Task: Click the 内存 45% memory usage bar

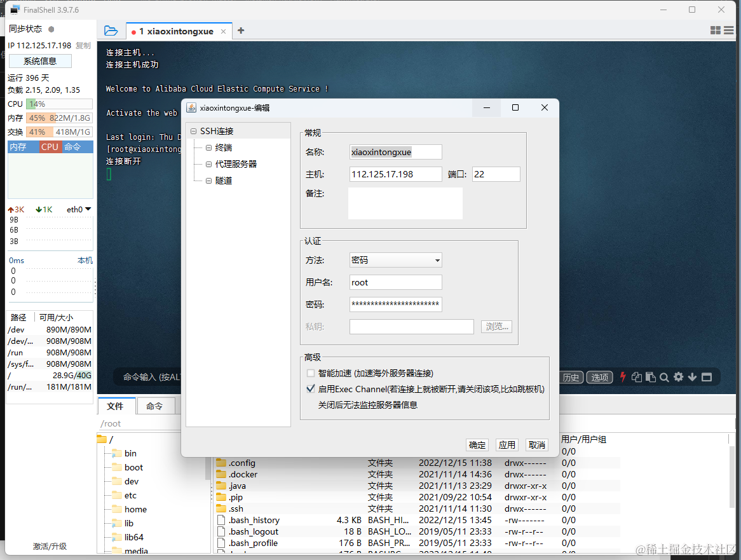Action: point(59,118)
